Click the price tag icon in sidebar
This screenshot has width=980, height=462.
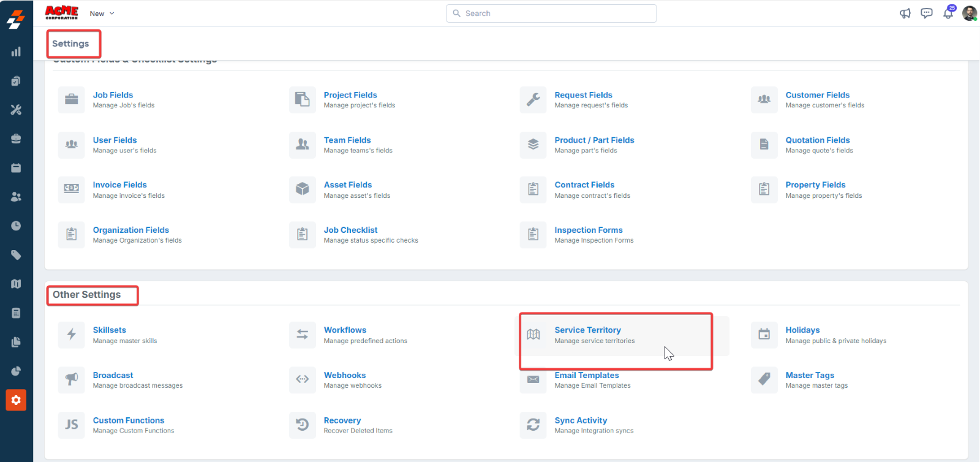click(x=16, y=255)
